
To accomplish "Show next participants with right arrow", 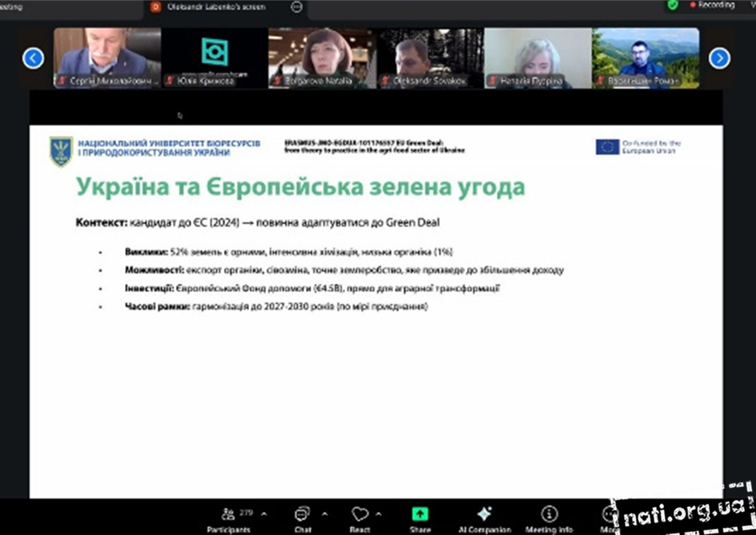I will click(x=719, y=59).
